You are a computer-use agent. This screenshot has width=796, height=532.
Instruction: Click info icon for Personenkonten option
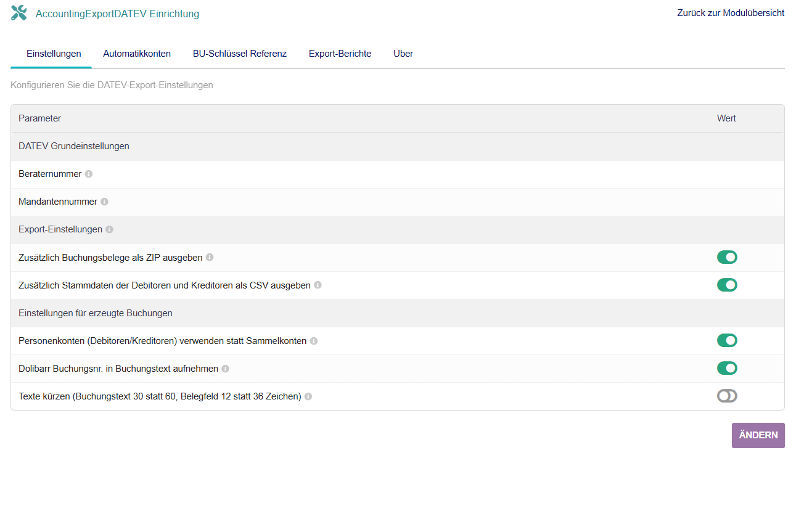314,341
